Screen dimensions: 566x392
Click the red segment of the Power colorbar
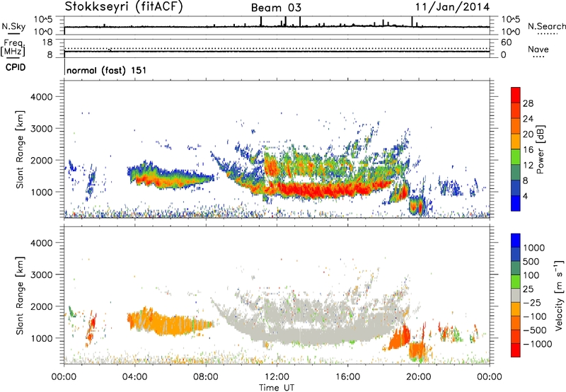(516, 95)
